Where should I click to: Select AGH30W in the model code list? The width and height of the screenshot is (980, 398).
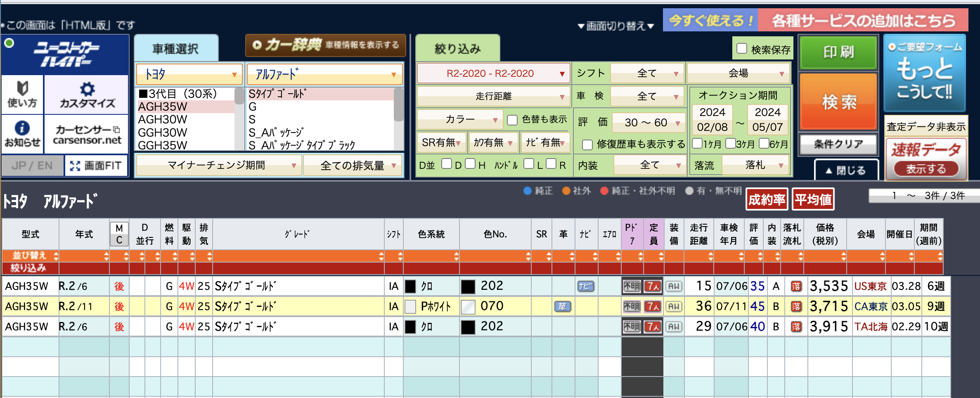(x=186, y=120)
